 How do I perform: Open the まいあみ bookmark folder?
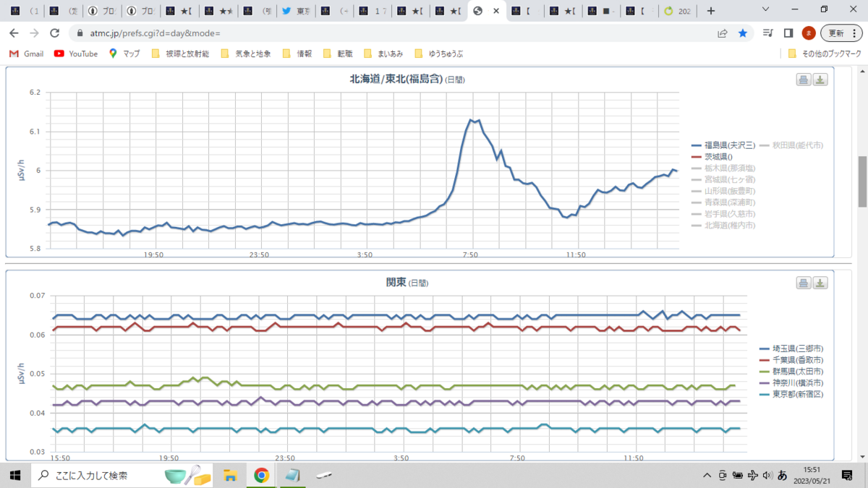(x=383, y=53)
